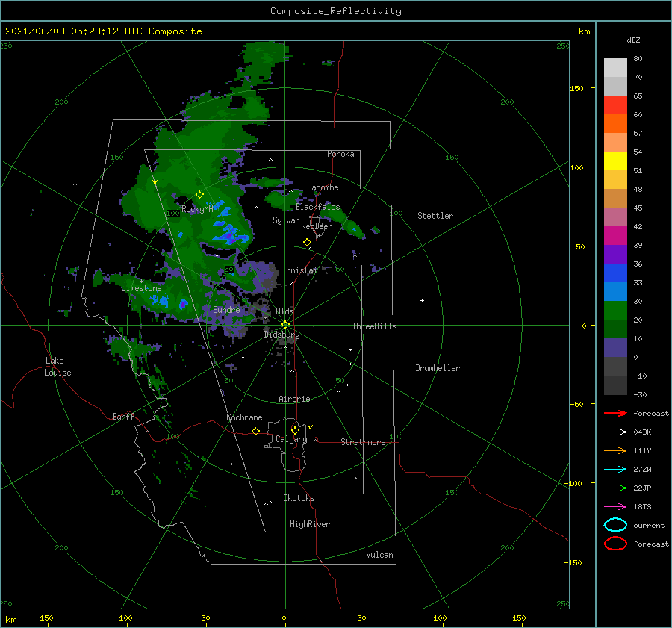Image resolution: width=672 pixels, height=628 pixels.
Task: Select the red 65 dBZ color swatch
Action: 615,105
